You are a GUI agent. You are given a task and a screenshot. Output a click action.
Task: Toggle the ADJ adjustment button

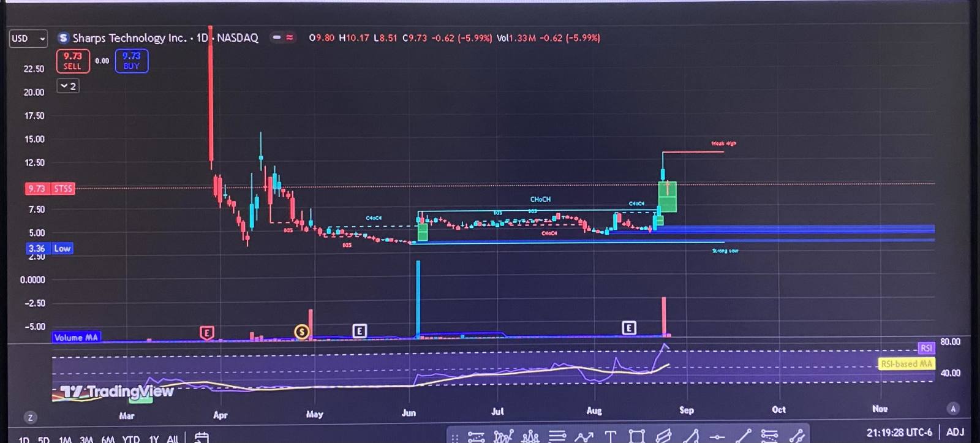coord(956,433)
